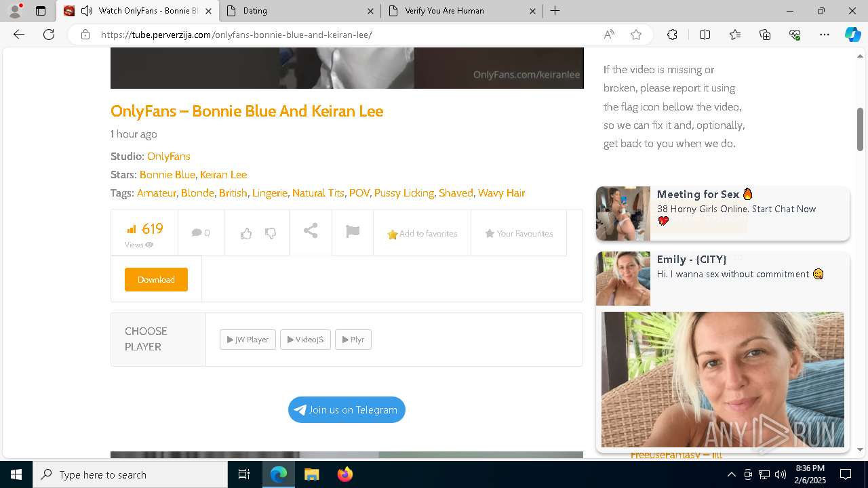Open the Wavy Hair tag link
Screen dimensions: 868x488
[x=501, y=192]
